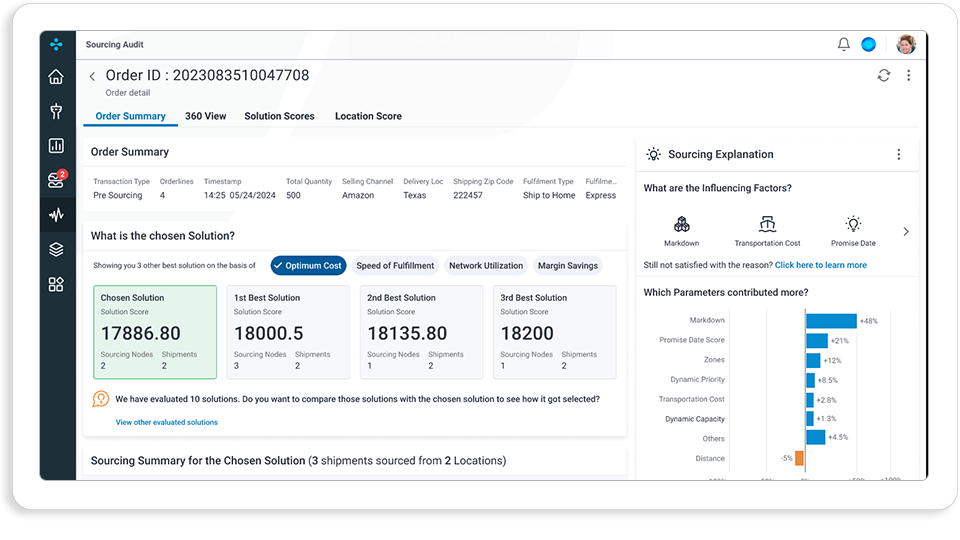This screenshot has width=960, height=540.
Task: Open the order detail more options menu
Action: point(909,75)
